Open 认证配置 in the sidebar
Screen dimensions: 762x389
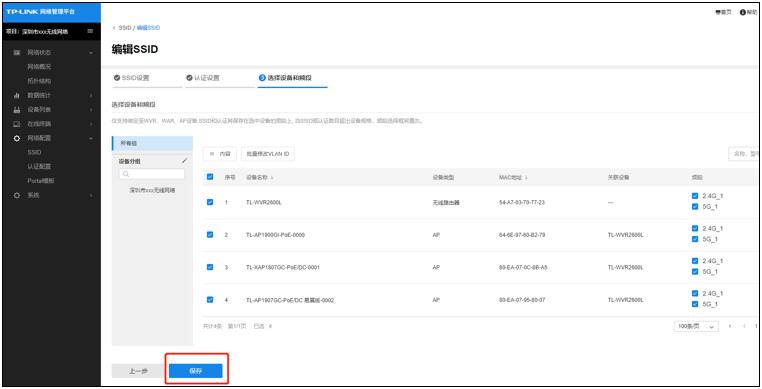click(x=39, y=166)
